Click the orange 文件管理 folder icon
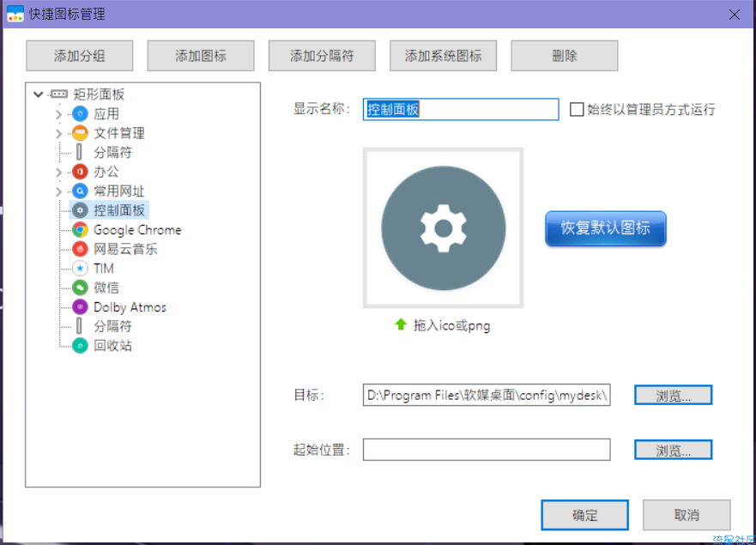Viewport: 756px width, 545px height. [x=80, y=133]
